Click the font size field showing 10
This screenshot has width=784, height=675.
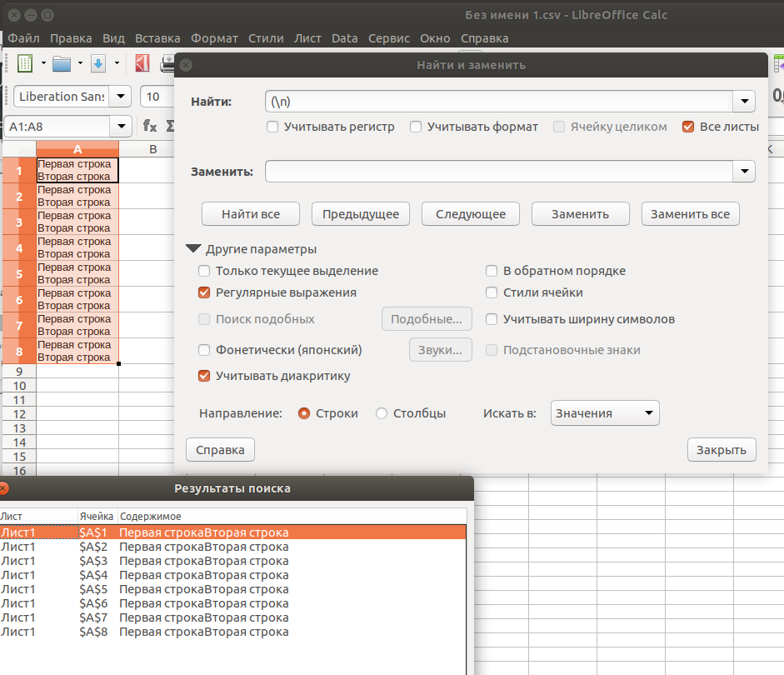pyautogui.click(x=157, y=97)
